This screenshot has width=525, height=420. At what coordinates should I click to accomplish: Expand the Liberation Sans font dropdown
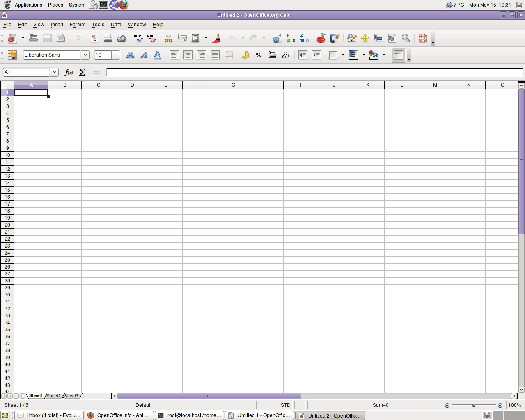85,55
